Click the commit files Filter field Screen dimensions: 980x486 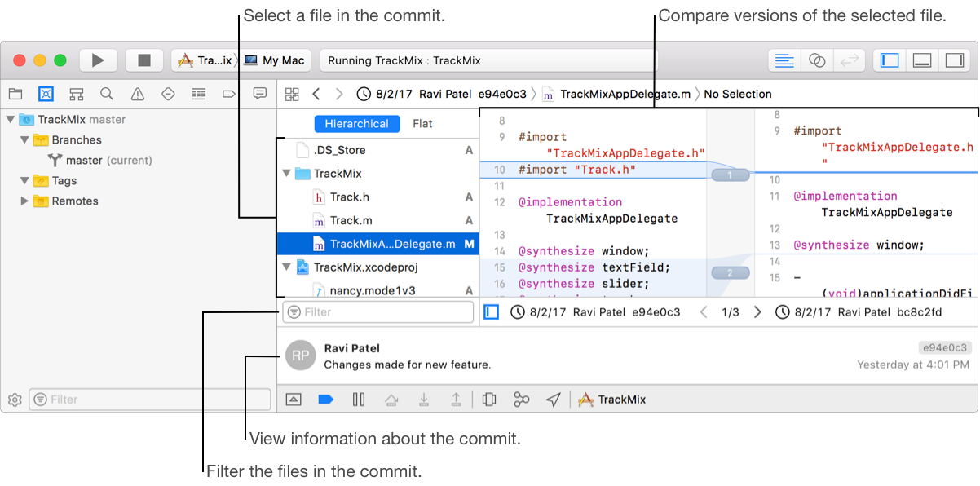[377, 312]
